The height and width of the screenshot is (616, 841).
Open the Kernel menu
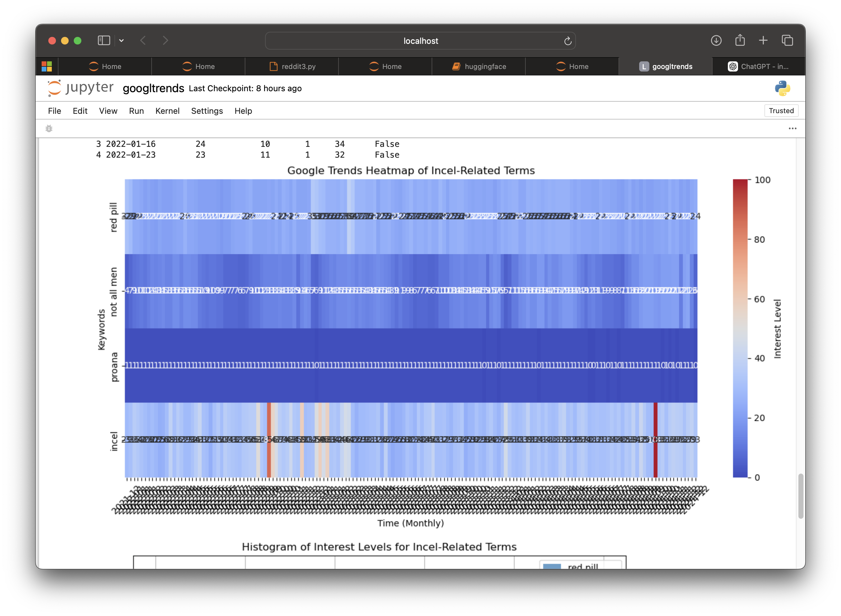(x=168, y=111)
